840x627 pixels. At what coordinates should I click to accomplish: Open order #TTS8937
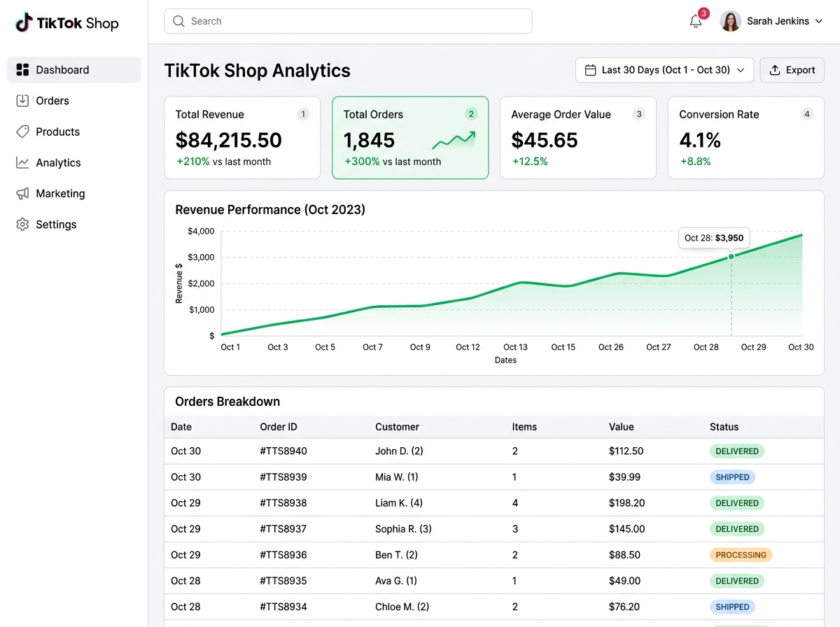(x=283, y=529)
